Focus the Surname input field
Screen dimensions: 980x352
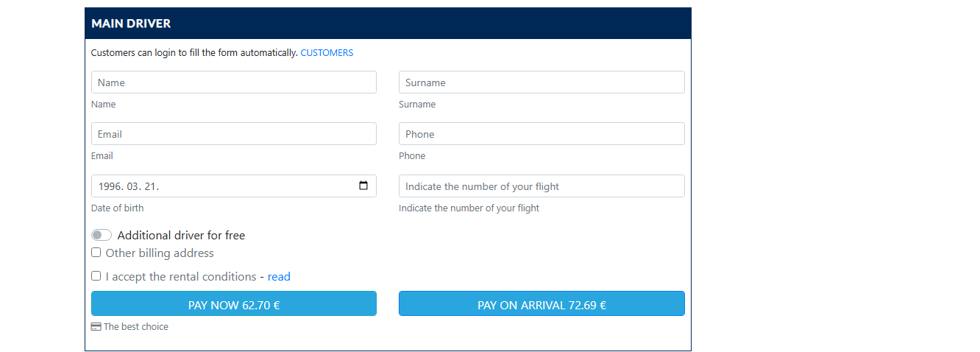tap(541, 82)
